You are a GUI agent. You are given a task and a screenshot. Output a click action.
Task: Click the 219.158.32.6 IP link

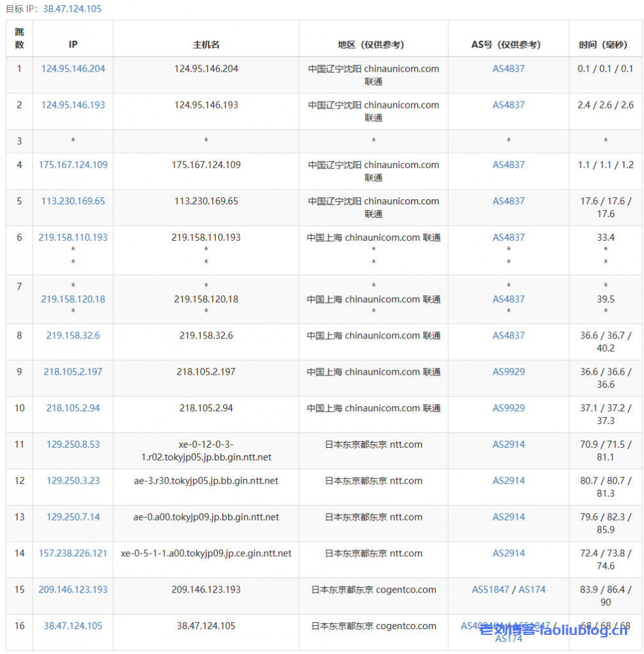click(x=73, y=335)
